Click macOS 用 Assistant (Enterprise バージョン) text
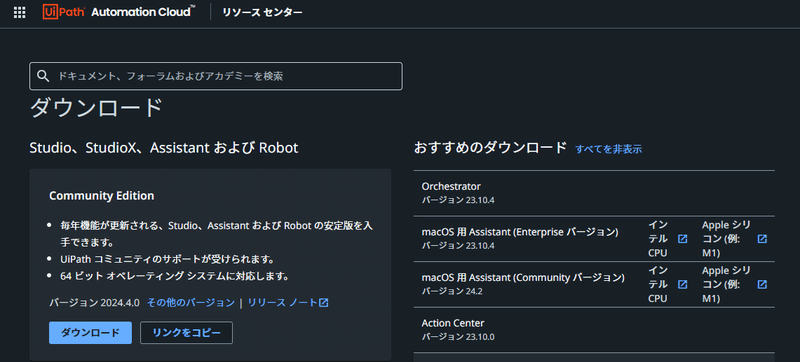 (x=520, y=232)
